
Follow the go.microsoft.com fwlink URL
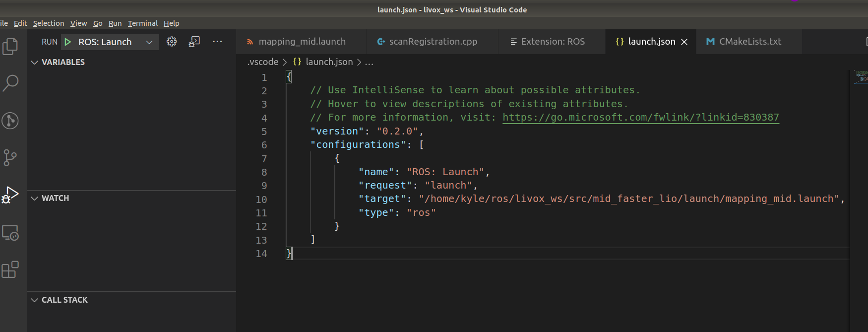(641, 118)
